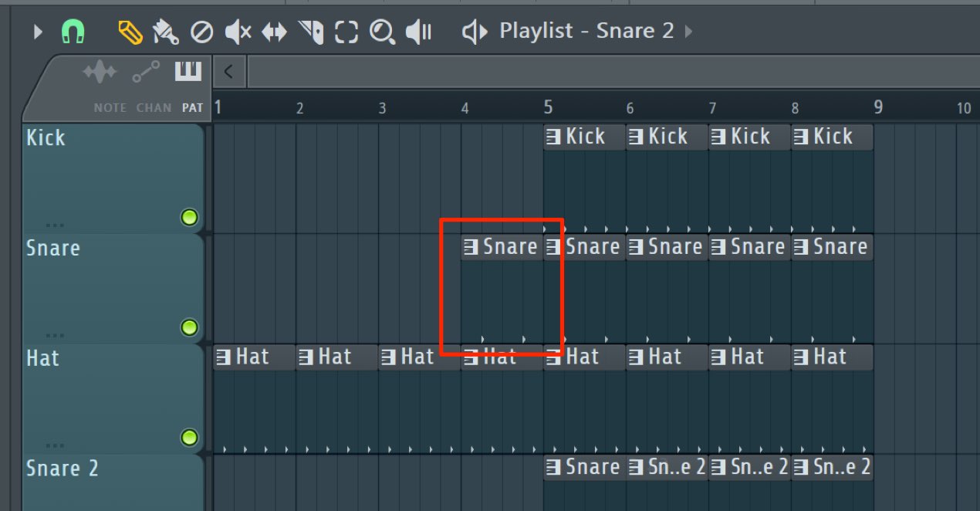Image resolution: width=980 pixels, height=511 pixels.
Task: Select the Snare 2 track header
Action: (x=113, y=482)
